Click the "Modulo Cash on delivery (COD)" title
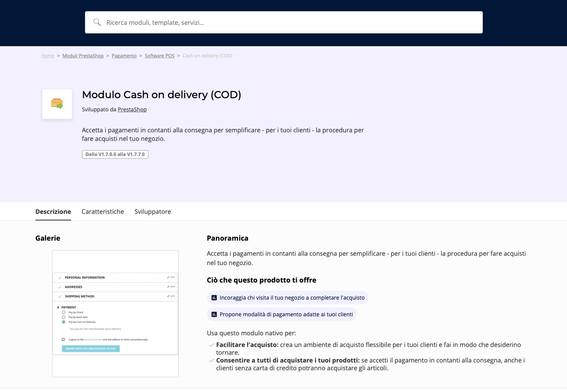 pos(162,95)
